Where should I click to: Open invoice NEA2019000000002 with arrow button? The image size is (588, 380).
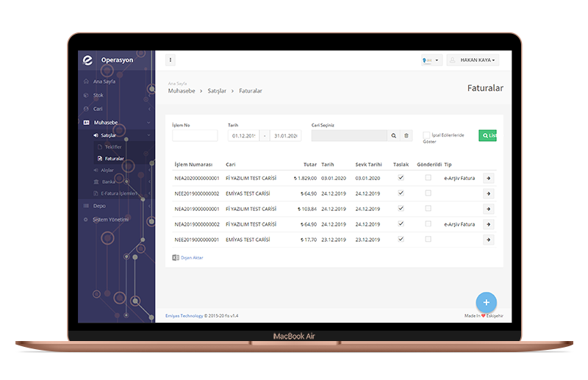coord(488,224)
